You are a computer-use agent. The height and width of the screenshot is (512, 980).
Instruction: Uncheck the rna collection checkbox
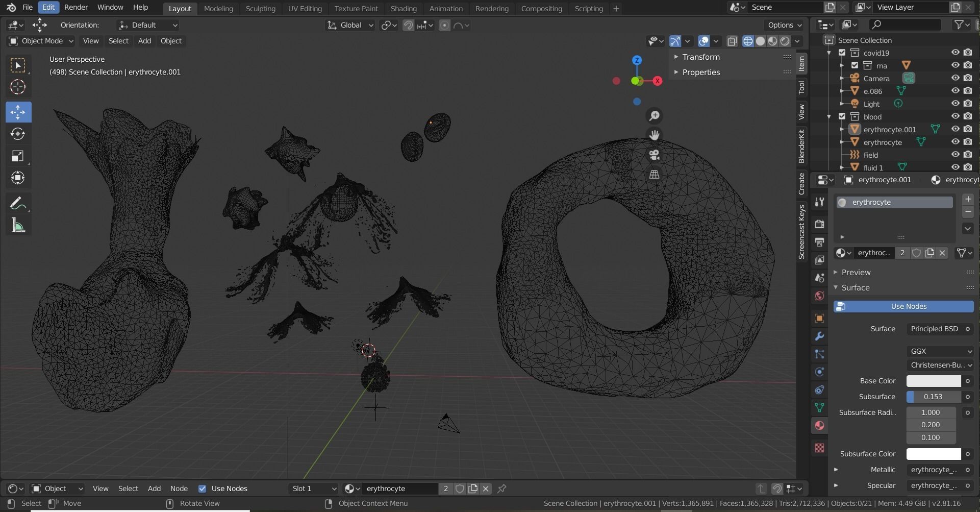pyautogui.click(x=855, y=65)
